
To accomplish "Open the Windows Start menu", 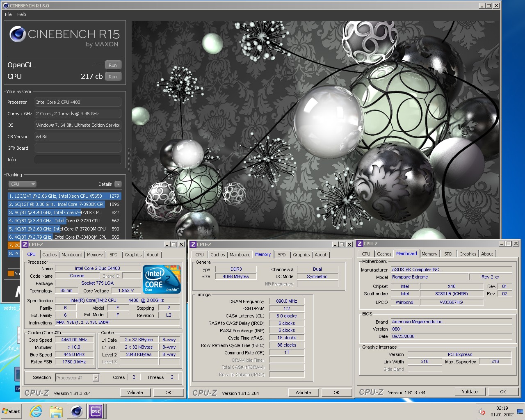I will [12, 411].
